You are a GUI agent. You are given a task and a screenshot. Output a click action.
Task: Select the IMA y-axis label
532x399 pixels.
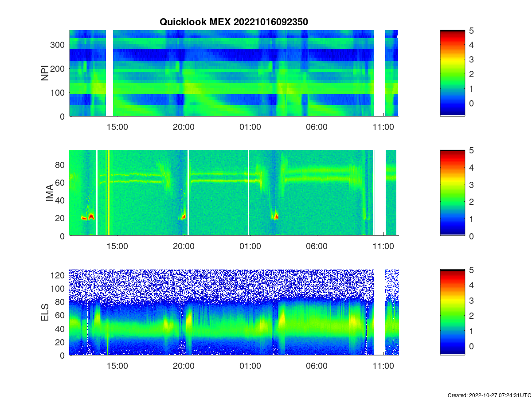tap(50, 193)
